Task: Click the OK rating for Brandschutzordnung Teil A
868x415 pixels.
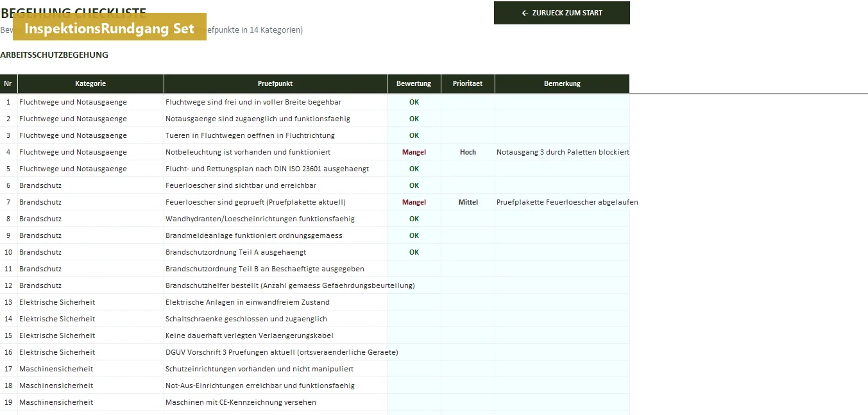Action: (414, 252)
